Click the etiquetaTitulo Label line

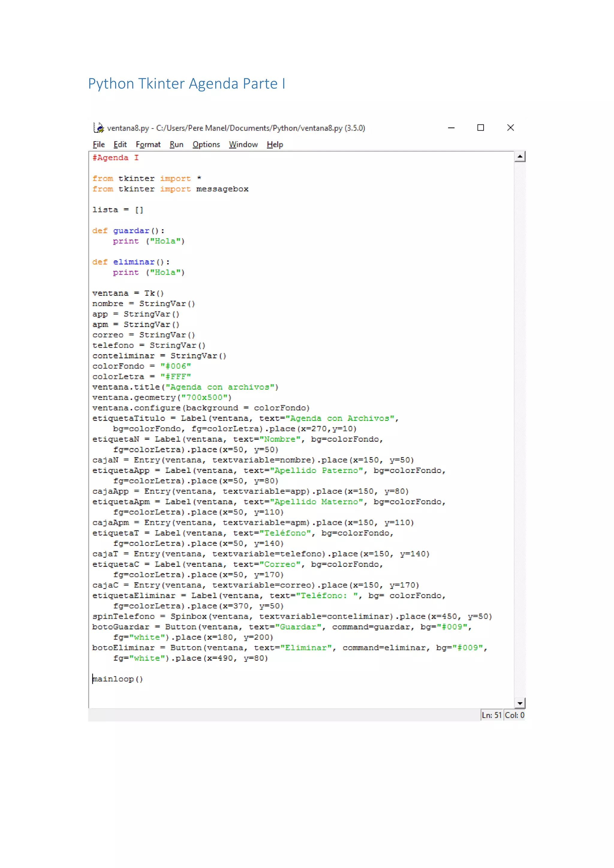246,418
